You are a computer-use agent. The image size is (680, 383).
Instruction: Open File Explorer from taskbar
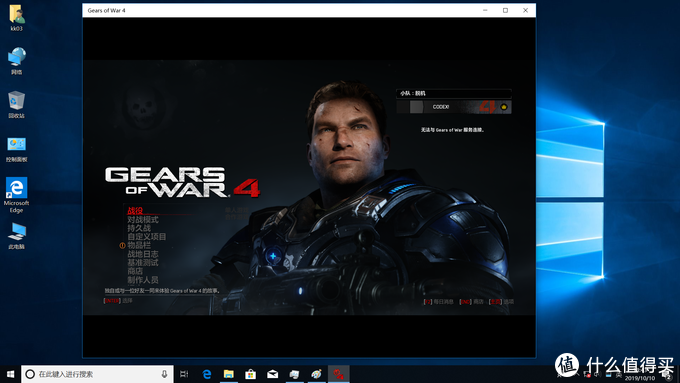coord(229,374)
